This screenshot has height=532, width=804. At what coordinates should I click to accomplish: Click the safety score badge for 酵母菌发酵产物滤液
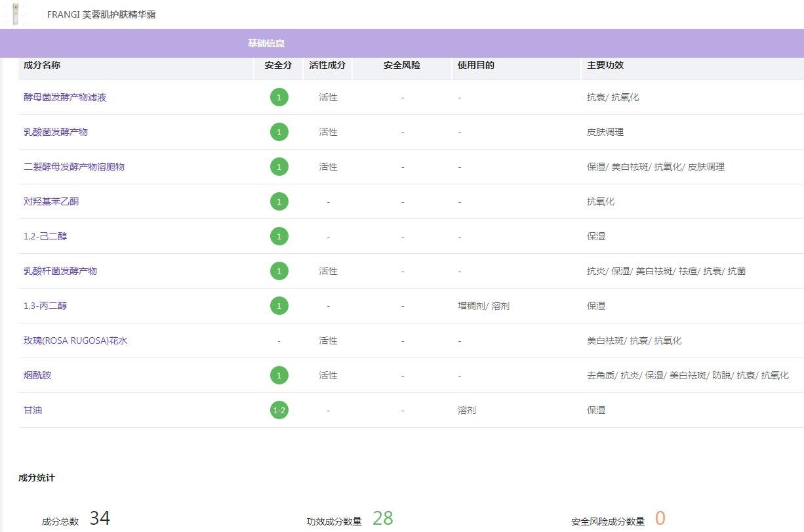279,97
